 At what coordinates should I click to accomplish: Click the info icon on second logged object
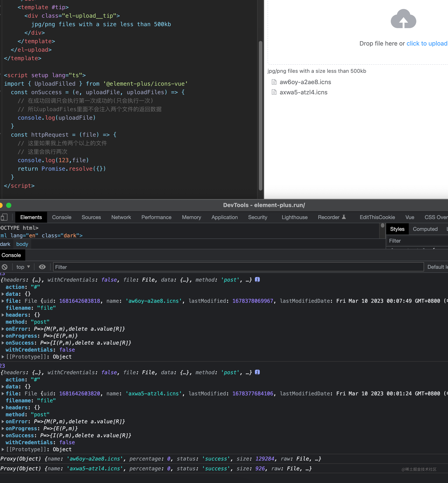click(x=257, y=372)
